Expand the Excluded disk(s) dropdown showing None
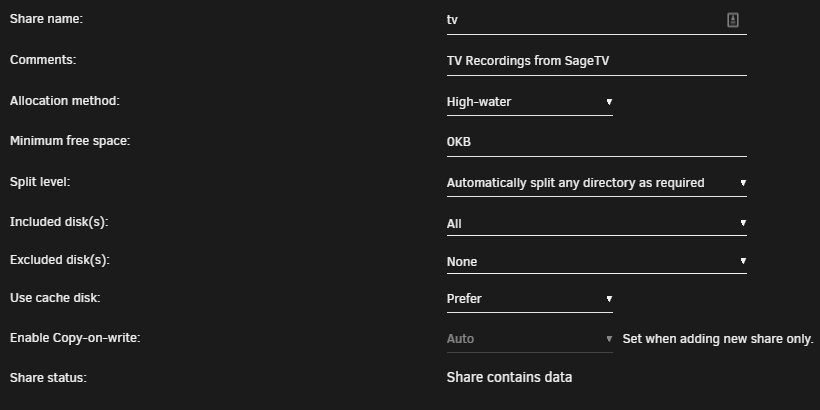The image size is (820, 410). pos(597,261)
